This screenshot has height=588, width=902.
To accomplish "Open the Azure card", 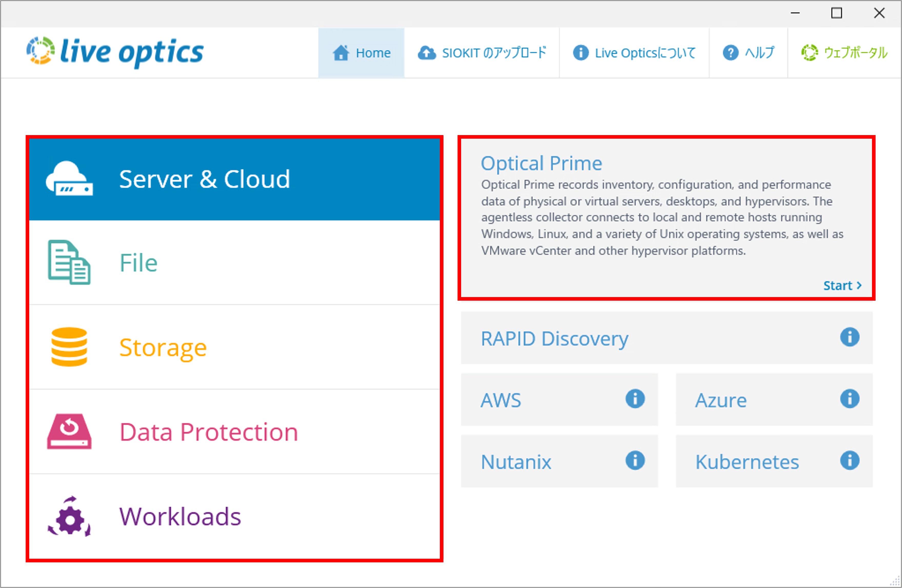I will pyautogui.click(x=774, y=400).
